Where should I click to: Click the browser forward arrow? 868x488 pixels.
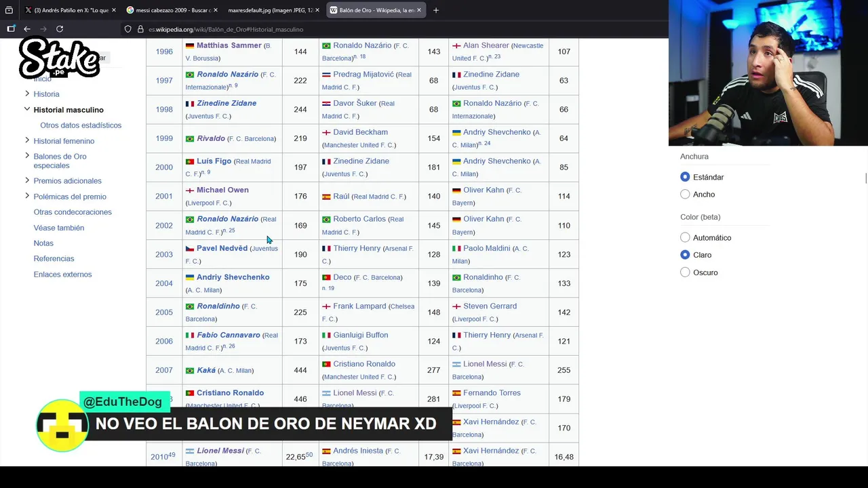(43, 29)
